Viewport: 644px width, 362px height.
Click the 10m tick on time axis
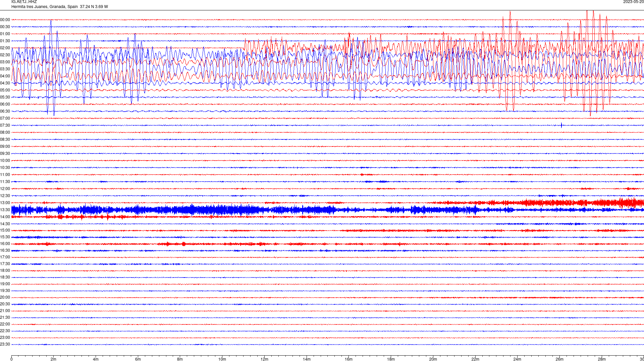pos(222,359)
